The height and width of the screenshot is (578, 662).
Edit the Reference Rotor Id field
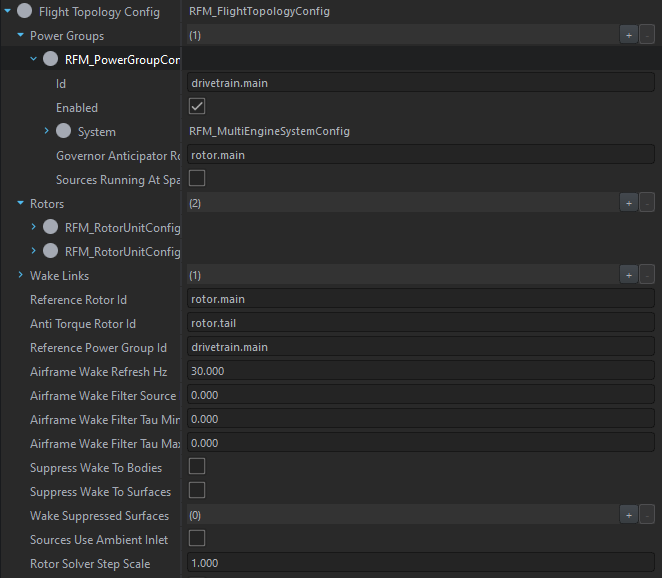pos(421,299)
